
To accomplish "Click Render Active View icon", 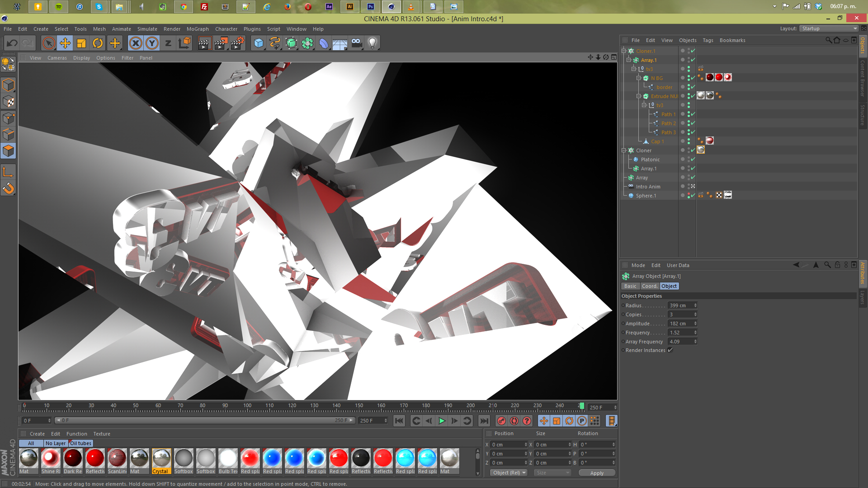I will (x=204, y=43).
